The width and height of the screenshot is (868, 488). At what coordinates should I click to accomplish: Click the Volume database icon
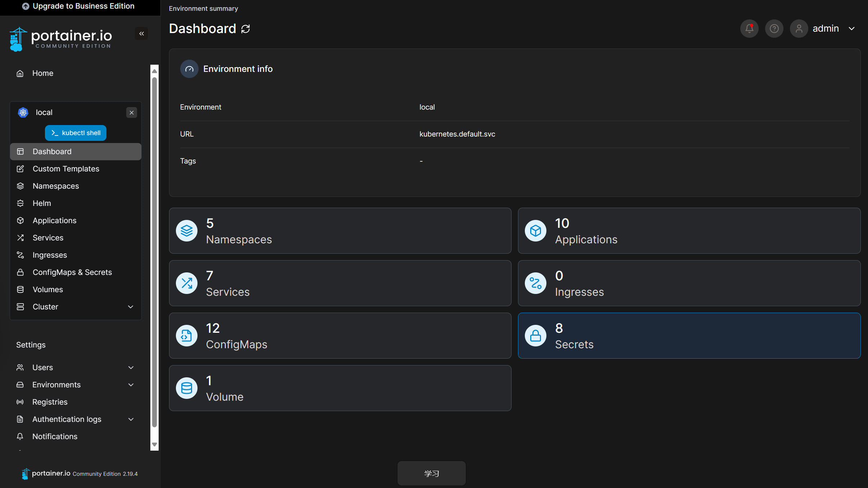point(187,388)
